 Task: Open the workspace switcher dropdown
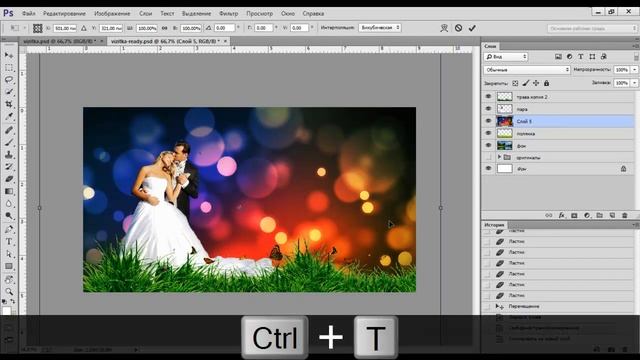pos(592,28)
